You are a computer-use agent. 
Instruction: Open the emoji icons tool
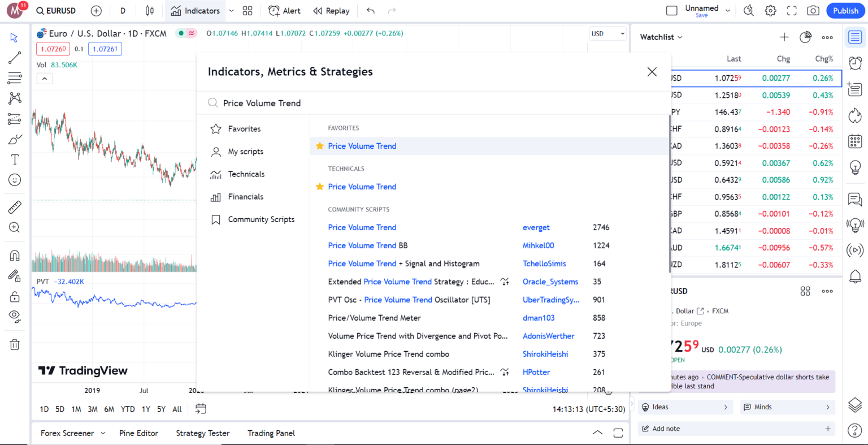pyautogui.click(x=15, y=180)
